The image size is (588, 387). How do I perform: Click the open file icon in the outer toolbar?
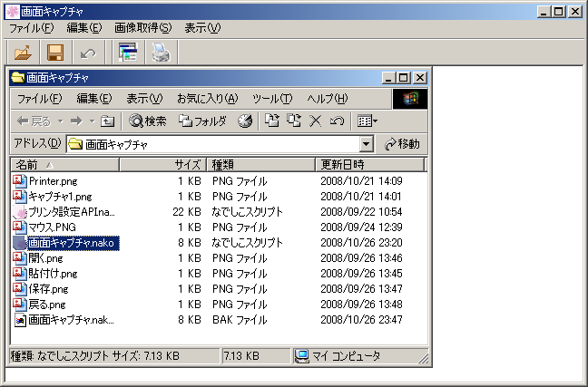23,53
